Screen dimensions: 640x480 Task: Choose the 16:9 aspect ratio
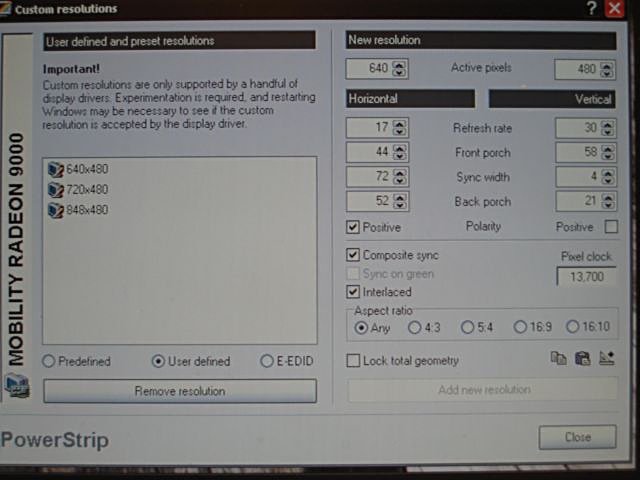tap(520, 327)
